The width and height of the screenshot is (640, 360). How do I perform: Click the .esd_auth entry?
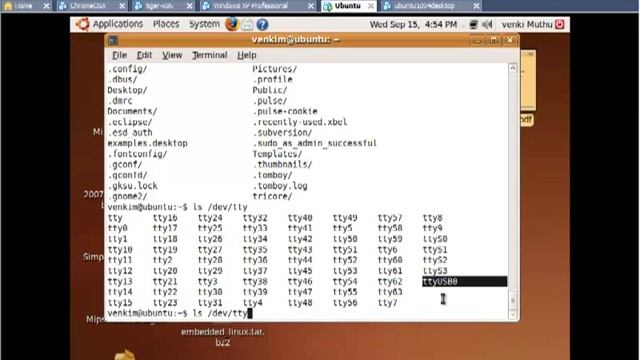click(x=130, y=133)
